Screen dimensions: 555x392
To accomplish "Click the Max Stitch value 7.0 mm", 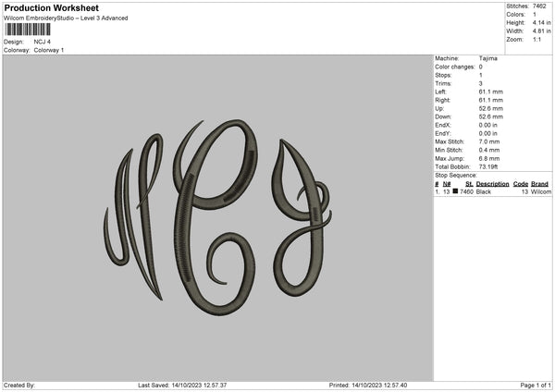I will 489,141.
